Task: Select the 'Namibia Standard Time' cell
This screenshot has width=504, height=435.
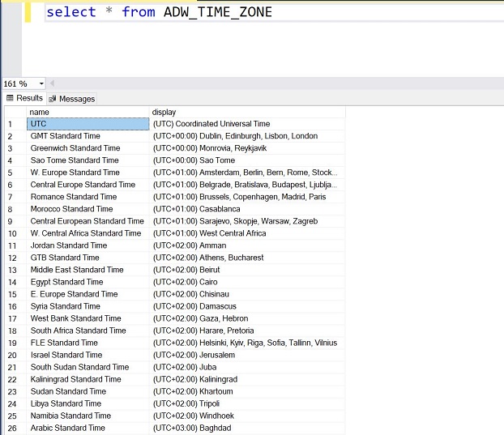Action: [88, 416]
